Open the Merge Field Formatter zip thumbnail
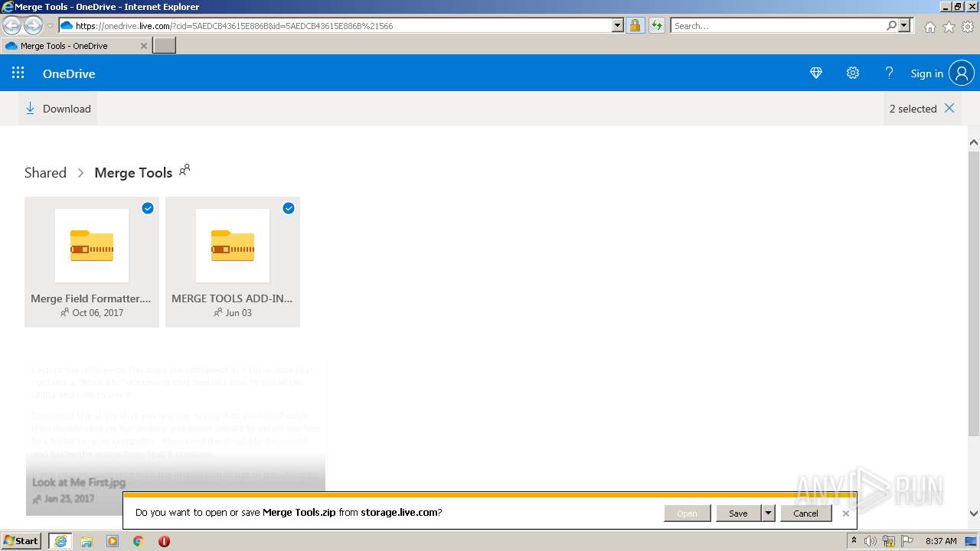Viewport: 980px width, 551px height. 92,246
